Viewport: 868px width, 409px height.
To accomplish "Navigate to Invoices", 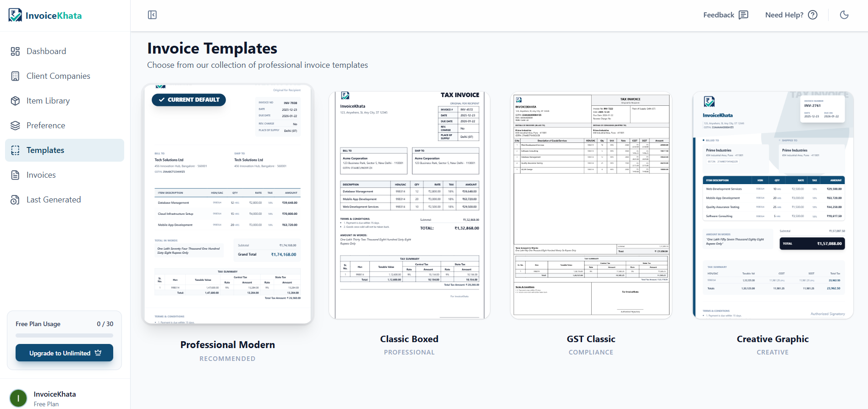I will click(x=65, y=175).
